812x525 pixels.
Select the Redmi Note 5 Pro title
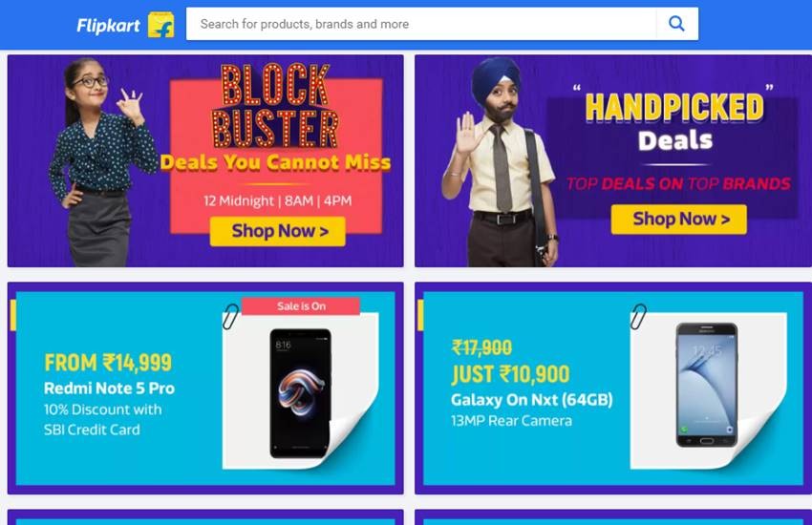click(x=109, y=388)
